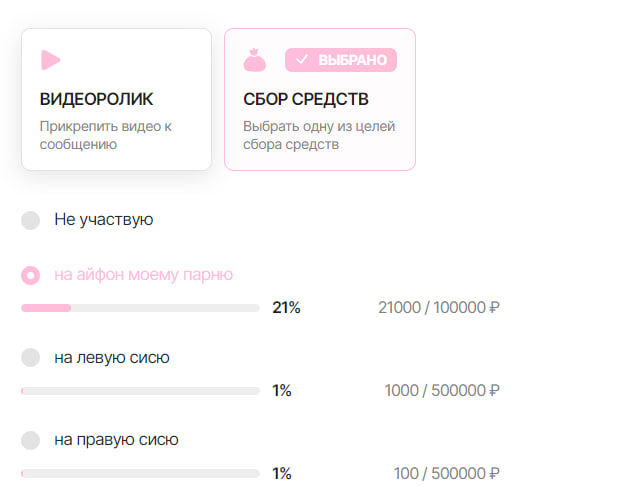Screen dimensions: 625x497
Task: Click the на правую сисю progress bar
Action: [140, 473]
